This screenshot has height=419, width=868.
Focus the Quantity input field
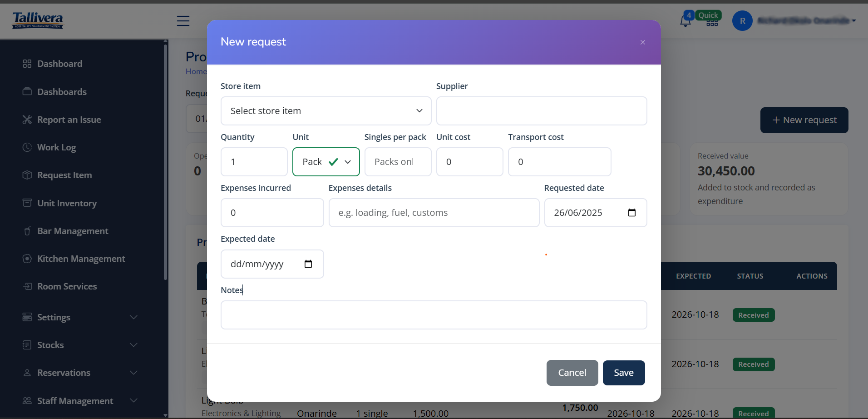click(254, 162)
